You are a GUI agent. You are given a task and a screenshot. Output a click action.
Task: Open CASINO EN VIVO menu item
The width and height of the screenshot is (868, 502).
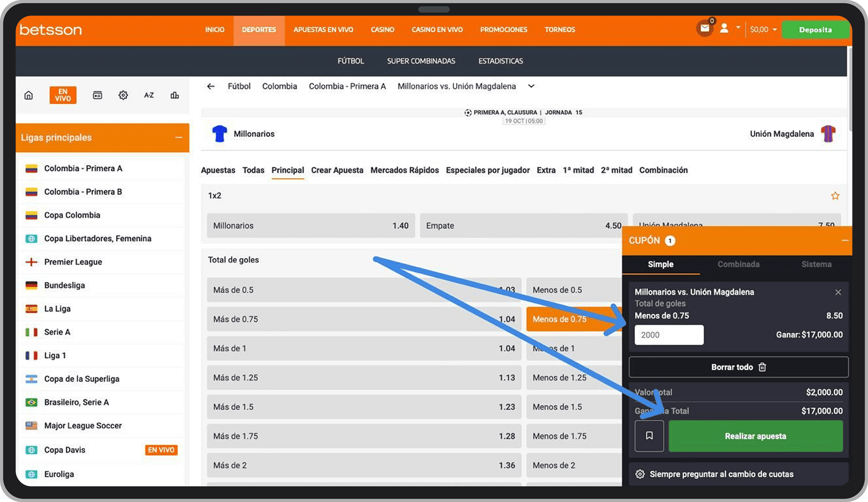pos(437,30)
